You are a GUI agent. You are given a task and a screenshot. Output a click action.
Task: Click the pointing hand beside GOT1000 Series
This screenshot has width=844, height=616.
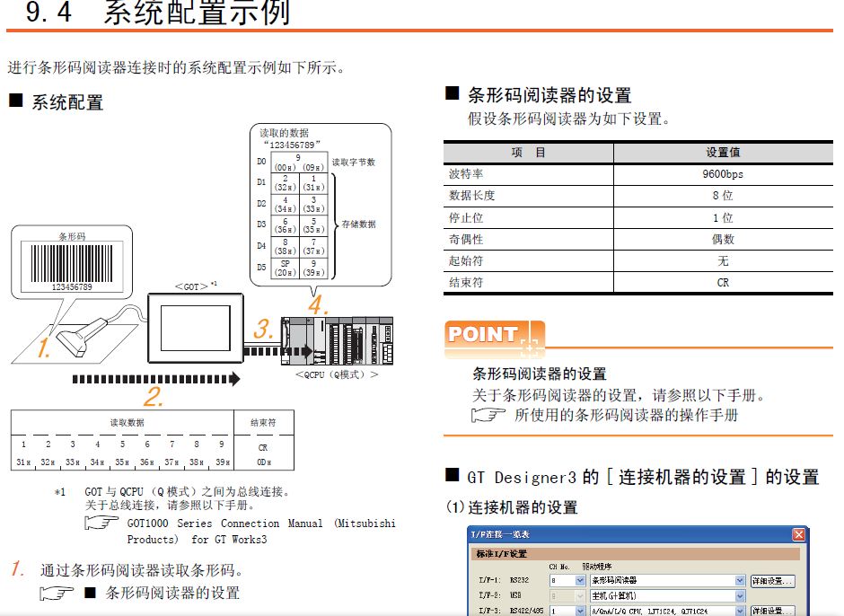(x=101, y=524)
